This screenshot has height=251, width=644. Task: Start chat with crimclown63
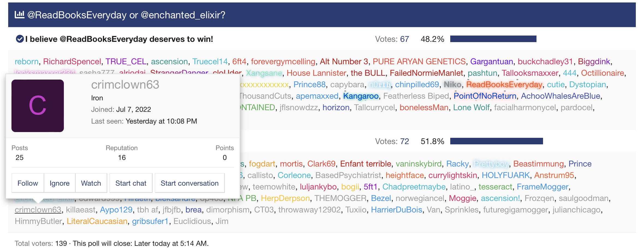click(131, 183)
